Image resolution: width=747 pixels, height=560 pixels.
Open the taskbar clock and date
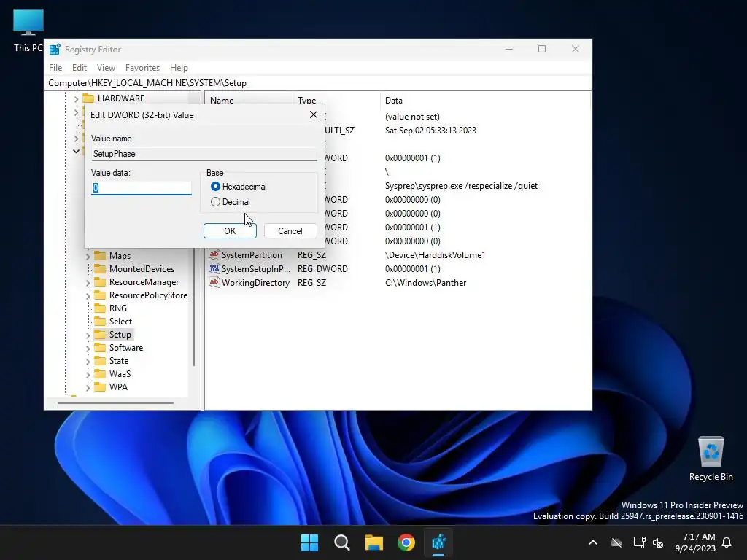pos(695,542)
